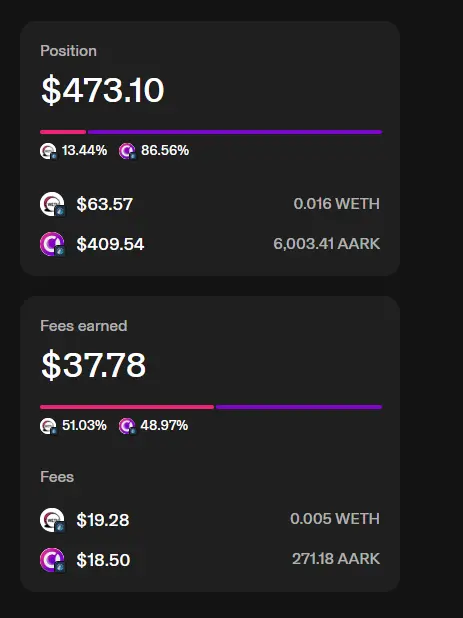This screenshot has height=618, width=463.
Task: Click the AARK token icon next to $18.50
Action: (x=53, y=560)
